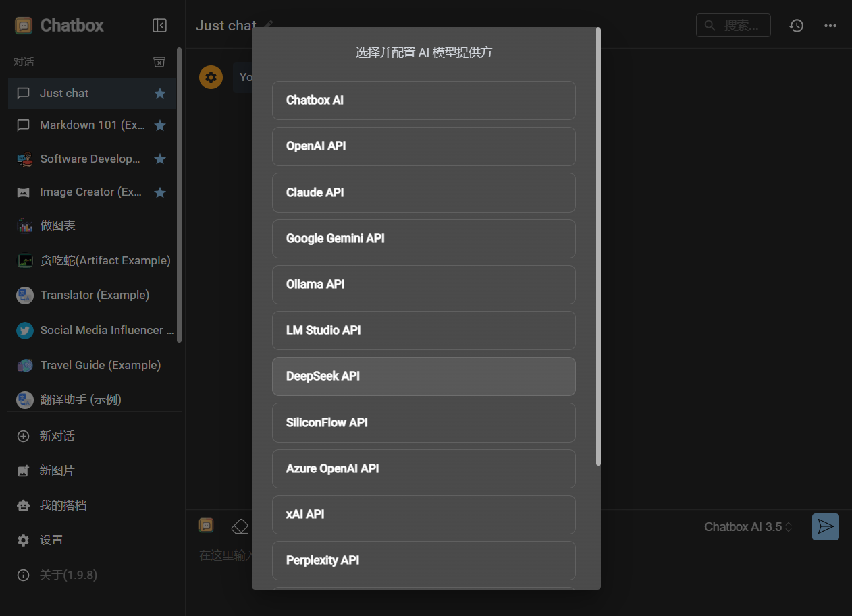Click the add-image icon beside 新图片
This screenshot has width=852, height=616.
[x=24, y=471]
